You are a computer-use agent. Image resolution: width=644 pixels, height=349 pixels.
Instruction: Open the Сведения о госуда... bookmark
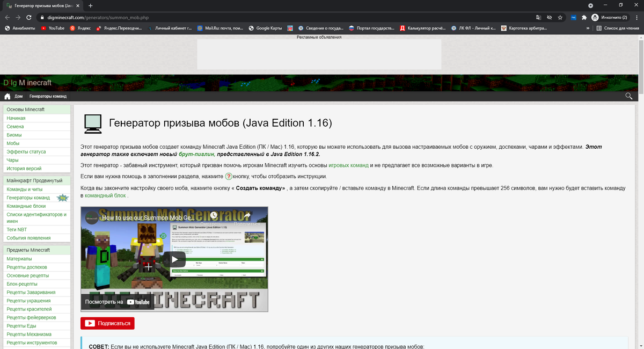point(321,28)
